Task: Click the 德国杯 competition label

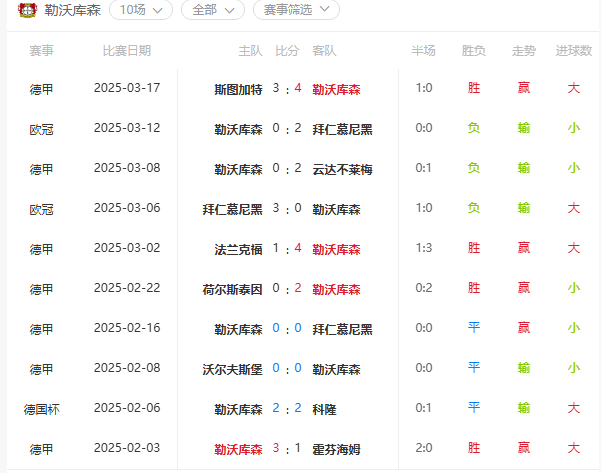Action: pos(41,410)
